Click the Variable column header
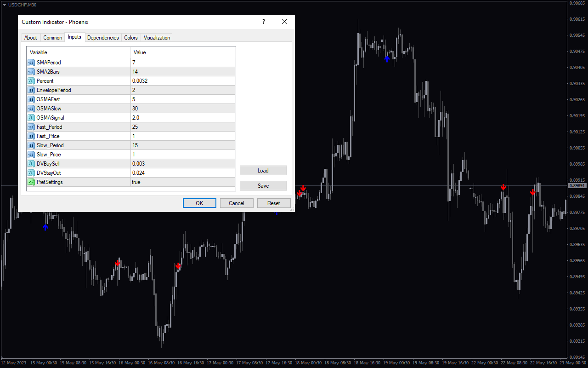 coord(79,52)
